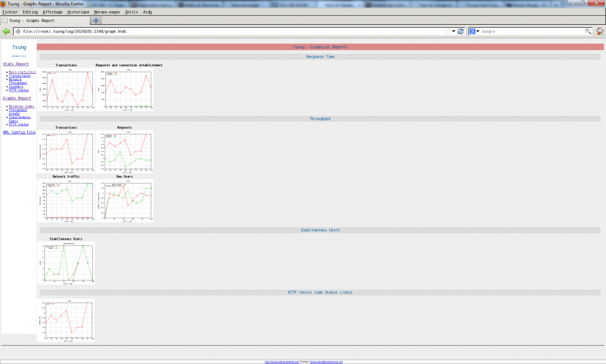Click the version text under the Tsung title
The width and height of the screenshot is (606, 364).
point(18,56)
